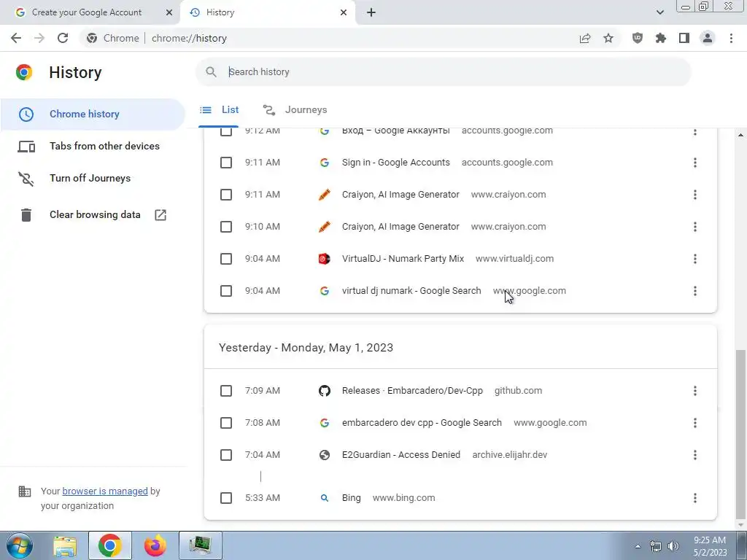Check the Sign in - Google Accounts entry
747x560 pixels.
click(226, 163)
